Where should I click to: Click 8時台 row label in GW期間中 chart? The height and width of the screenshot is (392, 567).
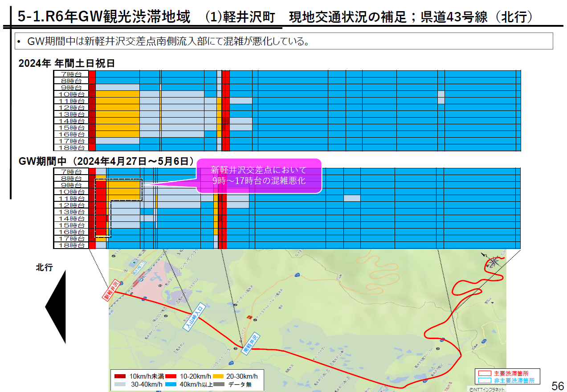coord(71,178)
